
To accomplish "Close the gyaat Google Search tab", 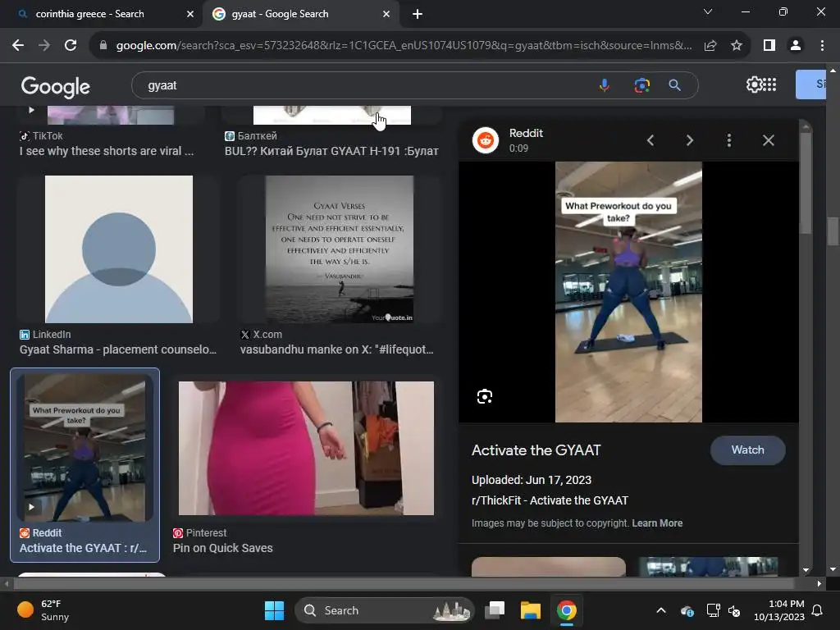I will [386, 14].
